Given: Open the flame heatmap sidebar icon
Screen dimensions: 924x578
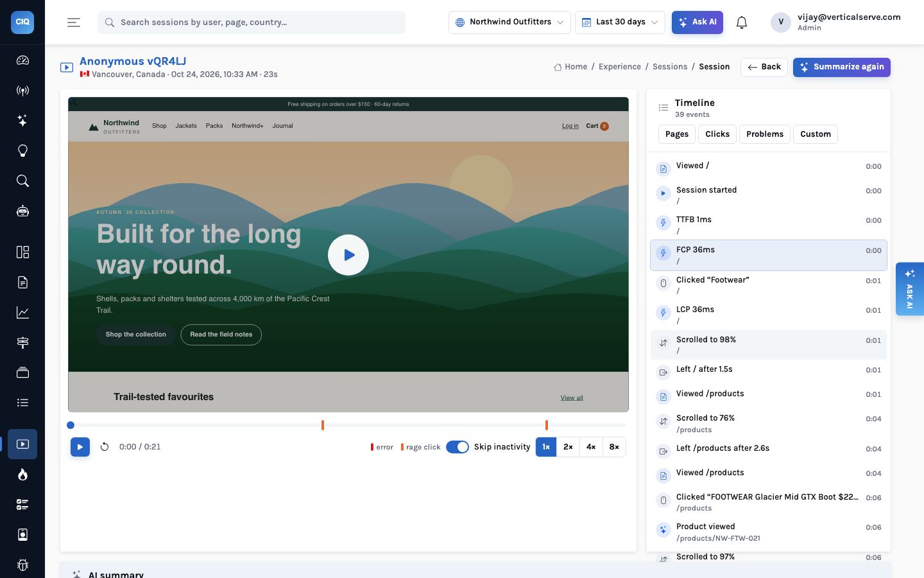Looking at the screenshot, I should (22, 474).
